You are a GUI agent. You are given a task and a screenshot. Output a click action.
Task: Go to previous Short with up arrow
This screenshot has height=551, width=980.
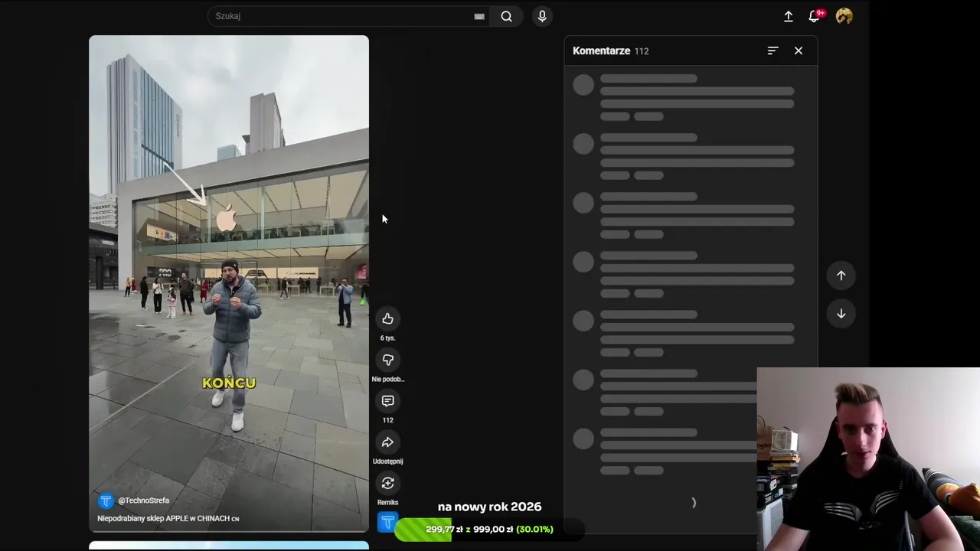click(841, 275)
